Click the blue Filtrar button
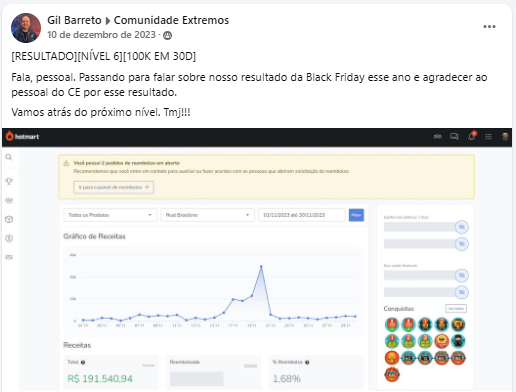This screenshot has height=392, width=516. (x=356, y=215)
